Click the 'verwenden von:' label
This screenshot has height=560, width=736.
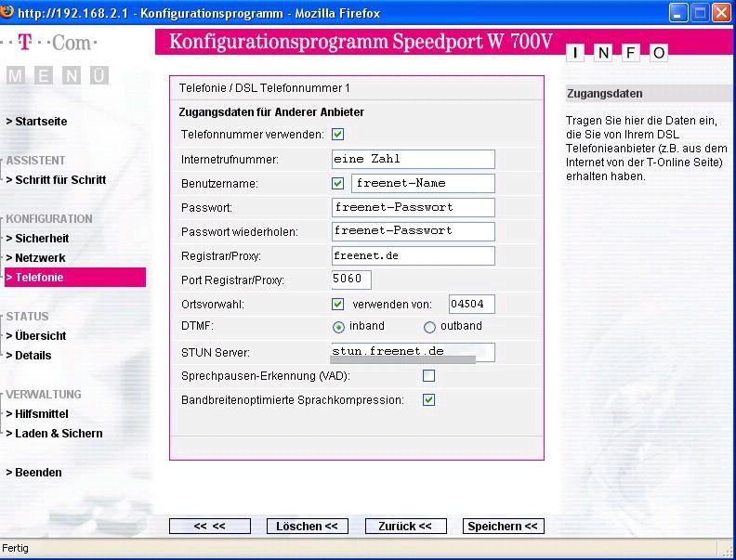[x=392, y=305]
